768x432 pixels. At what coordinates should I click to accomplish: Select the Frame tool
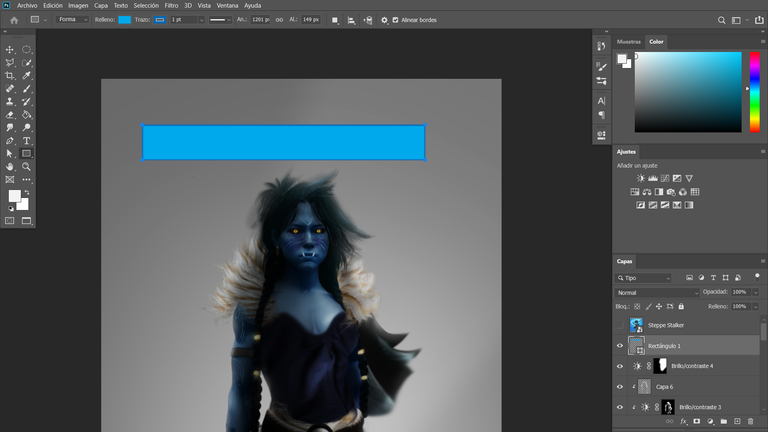[10, 180]
